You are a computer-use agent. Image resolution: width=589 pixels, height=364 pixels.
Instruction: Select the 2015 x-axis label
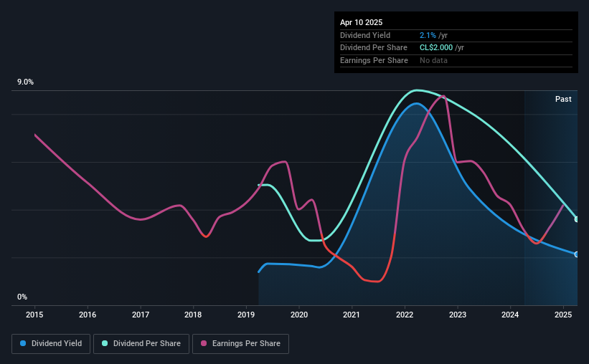(x=34, y=315)
